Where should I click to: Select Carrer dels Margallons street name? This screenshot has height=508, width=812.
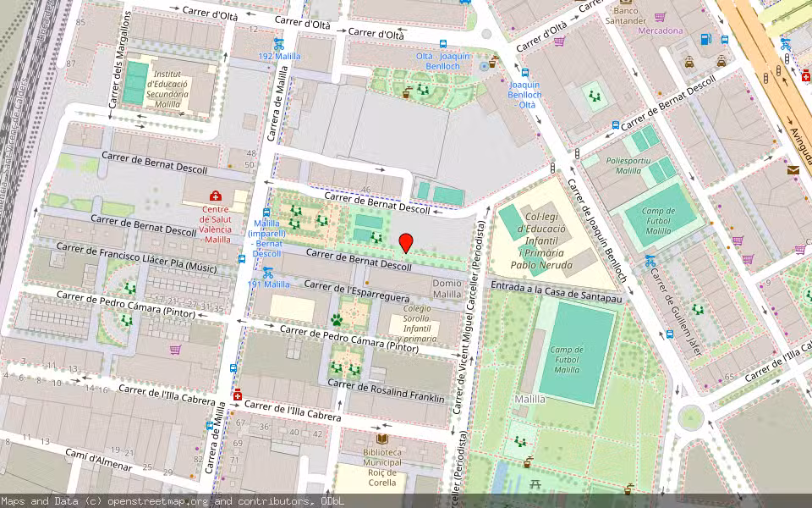coord(120,60)
